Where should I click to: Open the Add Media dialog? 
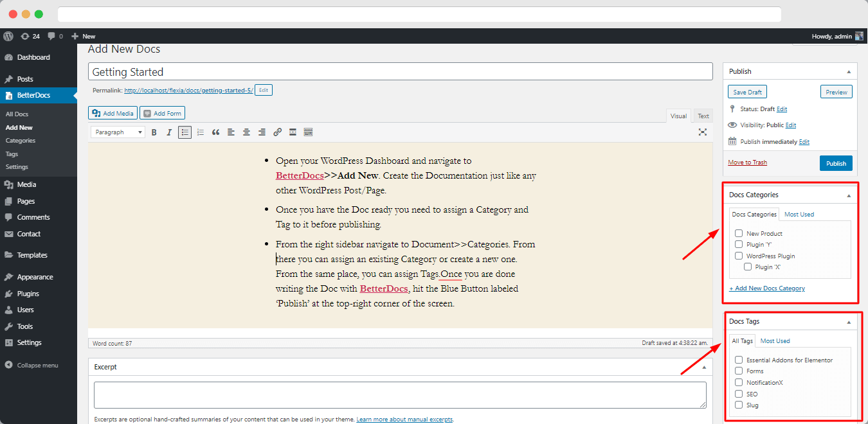112,112
